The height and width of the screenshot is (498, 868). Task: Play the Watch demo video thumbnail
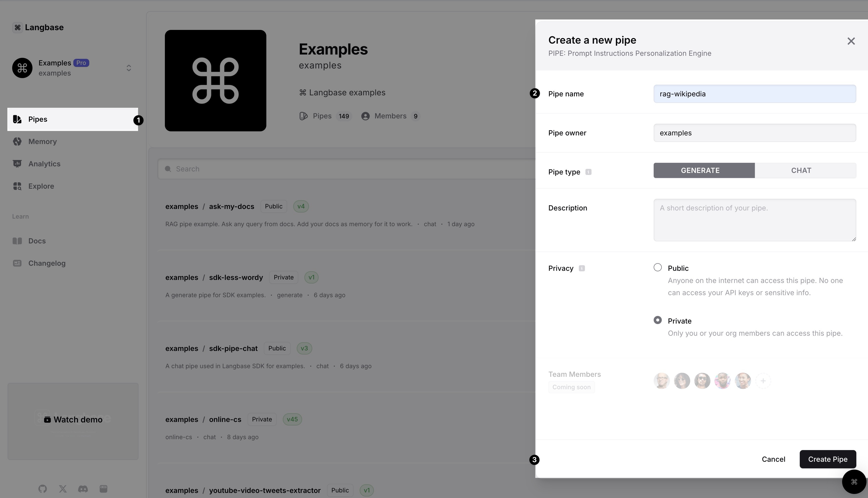tap(73, 420)
